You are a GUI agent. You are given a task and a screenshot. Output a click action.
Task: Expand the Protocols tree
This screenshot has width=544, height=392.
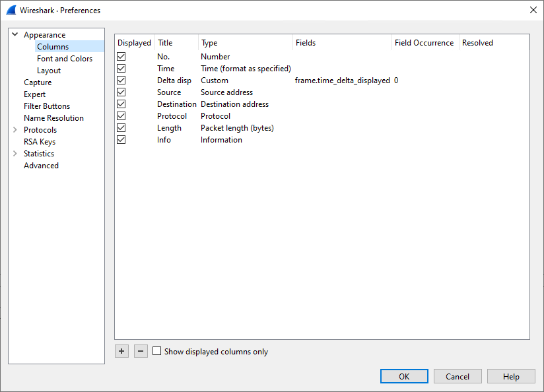click(x=15, y=129)
